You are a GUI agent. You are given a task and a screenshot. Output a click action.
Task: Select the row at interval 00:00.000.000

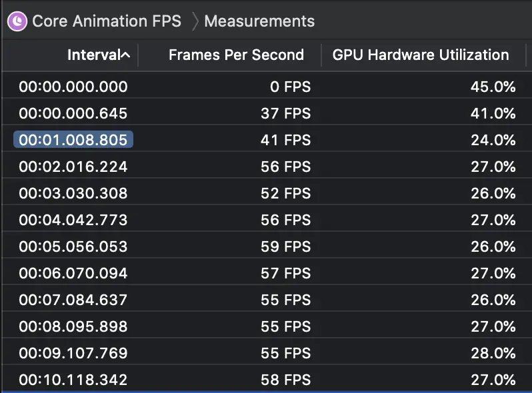(73, 87)
